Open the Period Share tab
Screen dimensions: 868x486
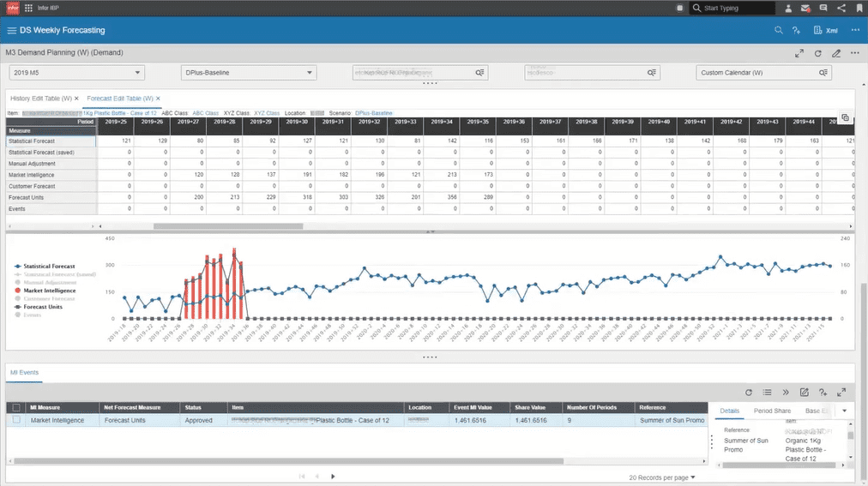point(772,411)
